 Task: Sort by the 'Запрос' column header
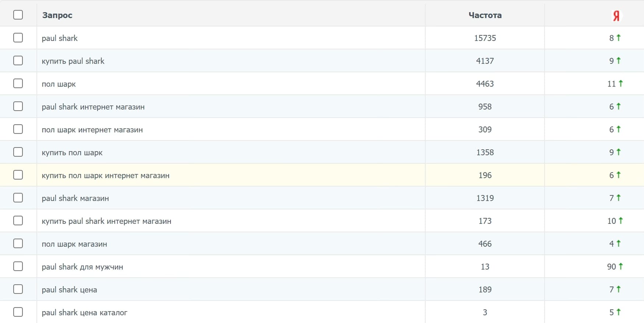[57, 15]
